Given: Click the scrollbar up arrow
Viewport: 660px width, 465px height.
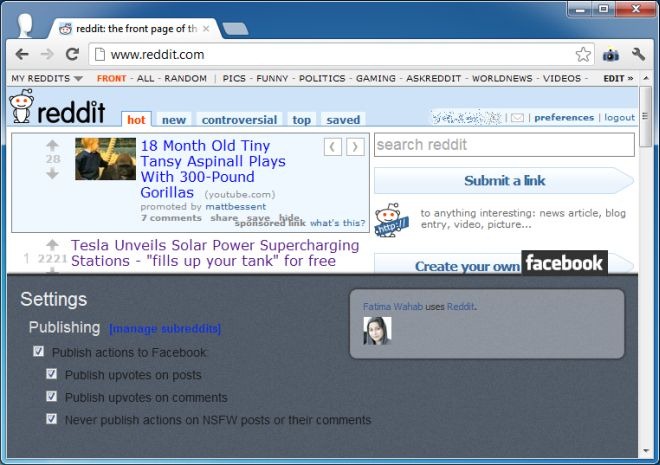Looking at the screenshot, I should tap(646, 78).
